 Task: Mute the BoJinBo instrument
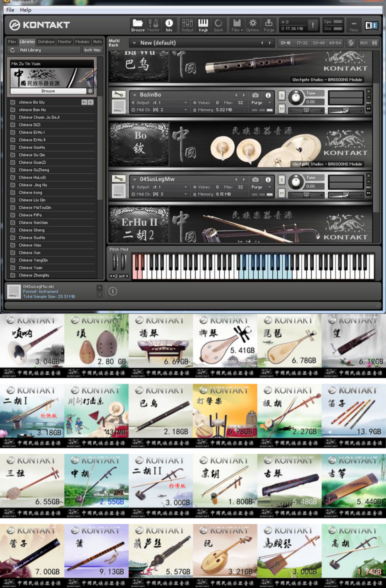282,109
